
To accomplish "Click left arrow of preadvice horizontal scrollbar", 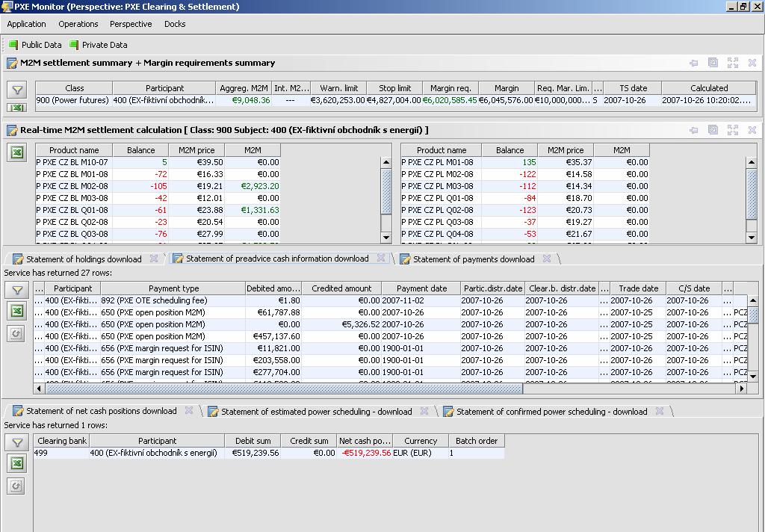I will 40,389.
